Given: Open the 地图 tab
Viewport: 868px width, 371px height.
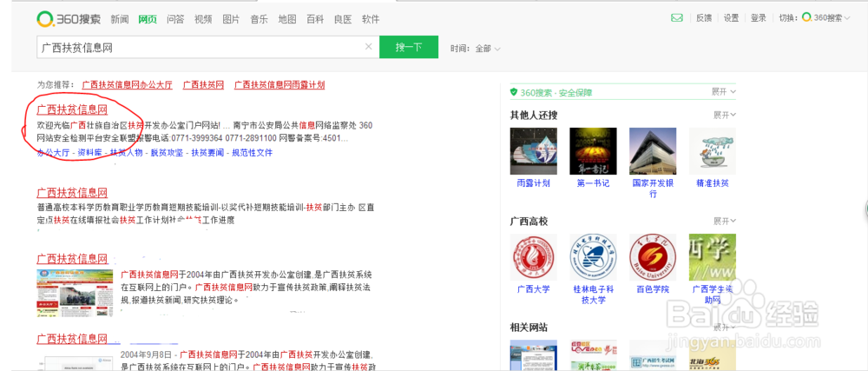Looking at the screenshot, I should tap(287, 19).
